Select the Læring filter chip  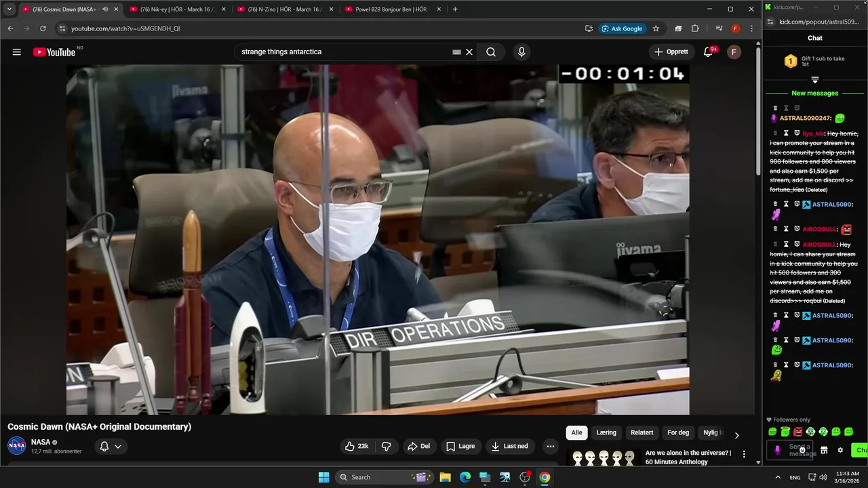point(606,432)
